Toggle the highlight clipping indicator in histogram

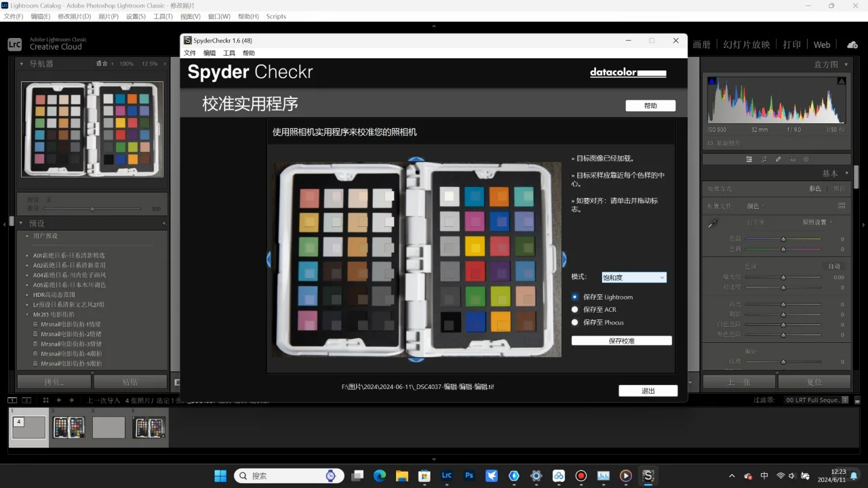[x=842, y=81]
